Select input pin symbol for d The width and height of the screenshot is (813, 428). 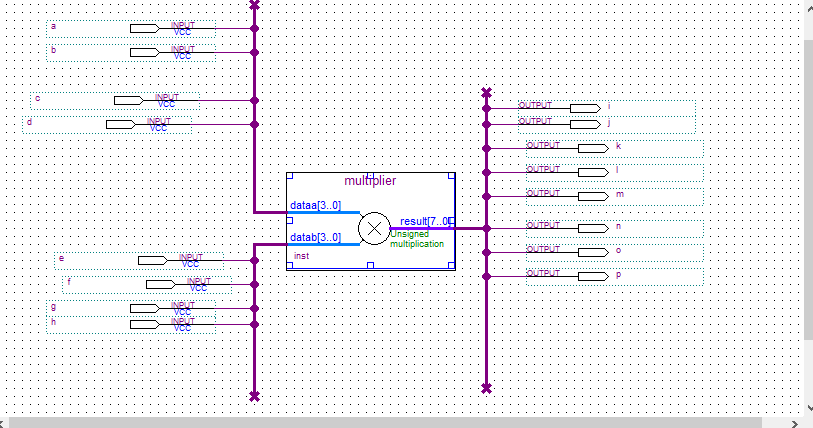coord(121,125)
